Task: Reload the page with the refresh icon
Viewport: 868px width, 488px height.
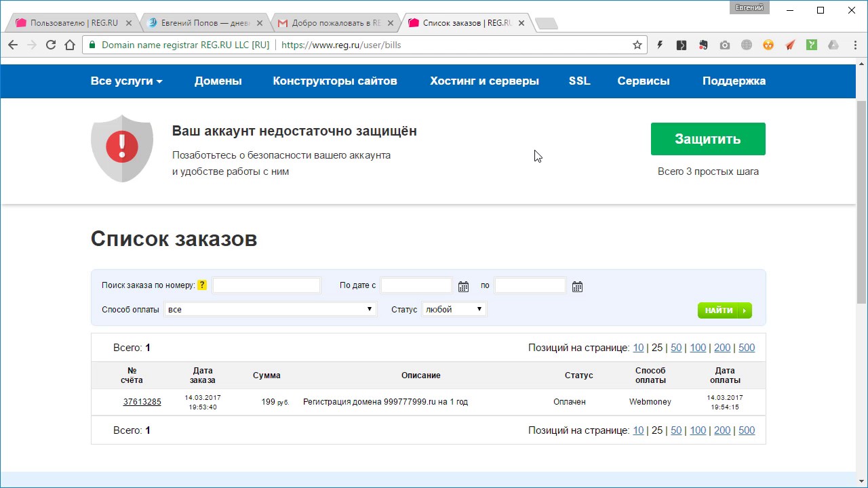Action: (x=51, y=45)
